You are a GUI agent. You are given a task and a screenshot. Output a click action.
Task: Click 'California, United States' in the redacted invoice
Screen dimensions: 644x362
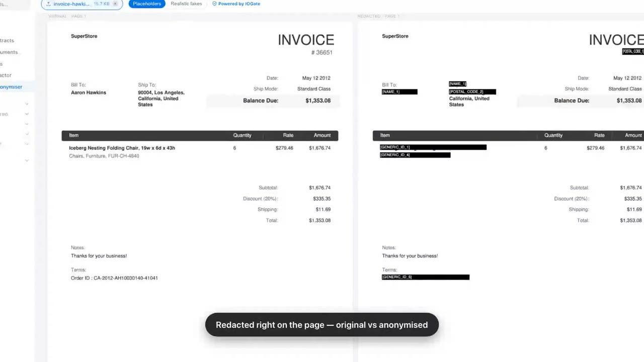[469, 102]
